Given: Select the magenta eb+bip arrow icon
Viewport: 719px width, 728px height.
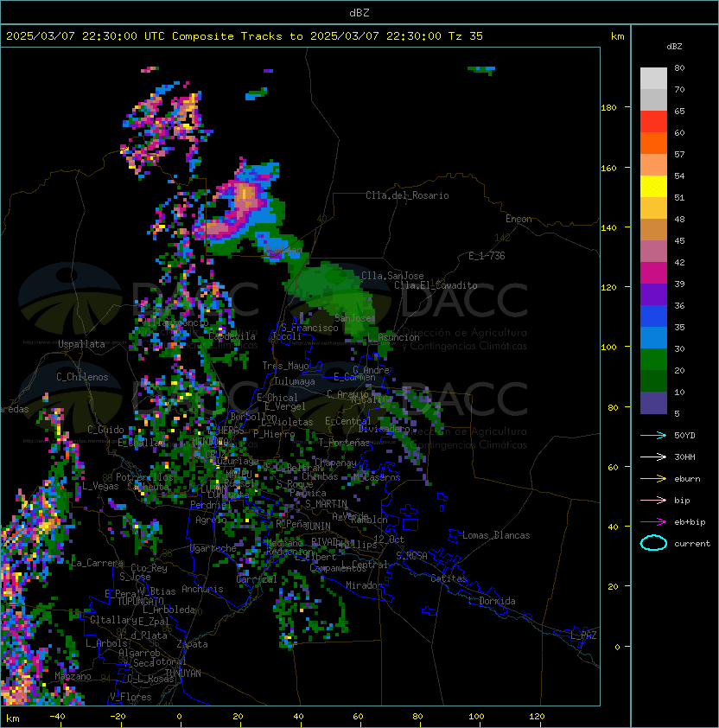Looking at the screenshot, I should (x=653, y=522).
